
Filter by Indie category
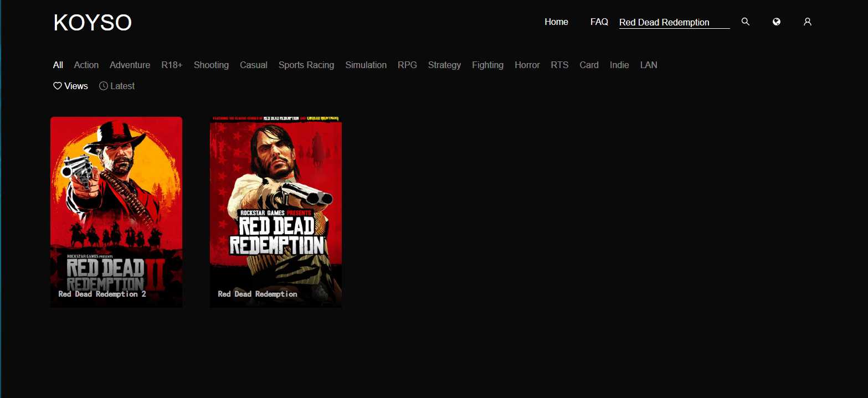pyautogui.click(x=619, y=65)
